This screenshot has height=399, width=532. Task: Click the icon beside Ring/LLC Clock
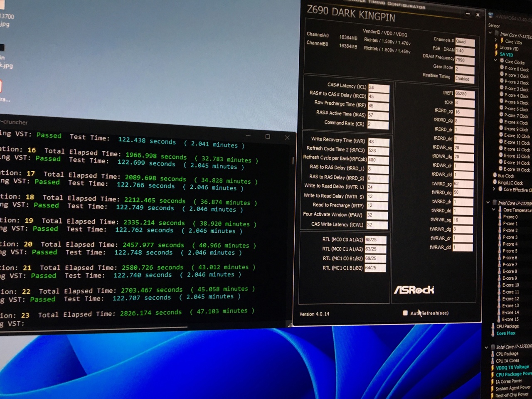coord(495,182)
